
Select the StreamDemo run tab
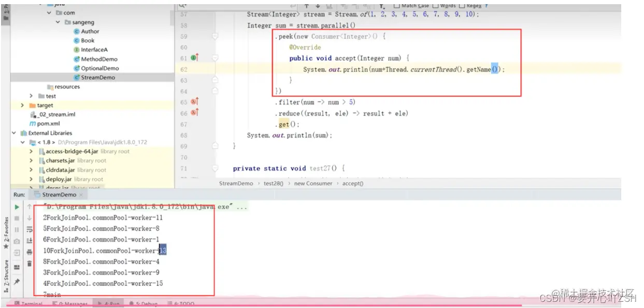pos(59,195)
